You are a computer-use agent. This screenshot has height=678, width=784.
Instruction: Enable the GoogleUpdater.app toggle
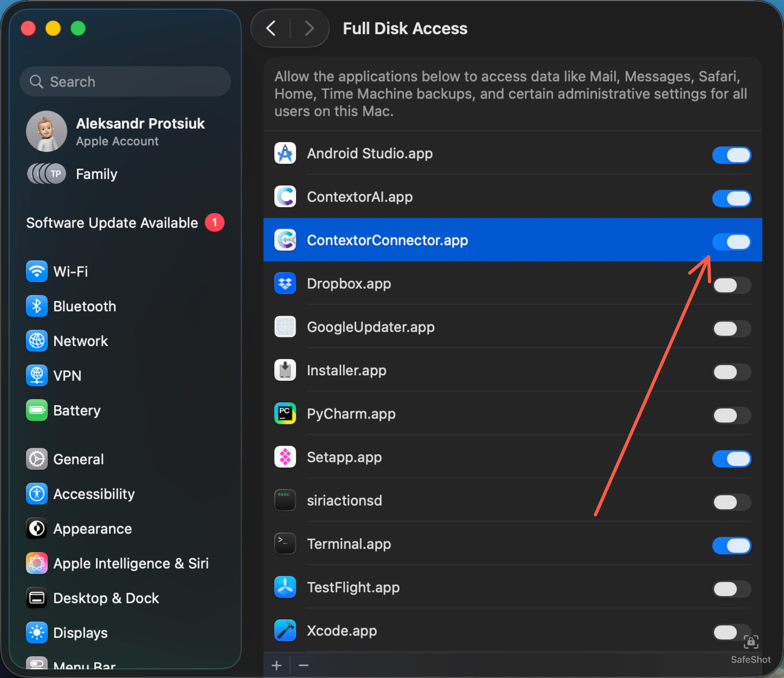coord(732,329)
